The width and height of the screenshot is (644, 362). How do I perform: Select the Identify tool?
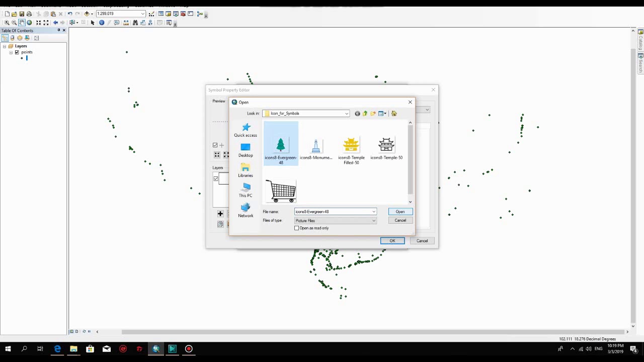(102, 23)
